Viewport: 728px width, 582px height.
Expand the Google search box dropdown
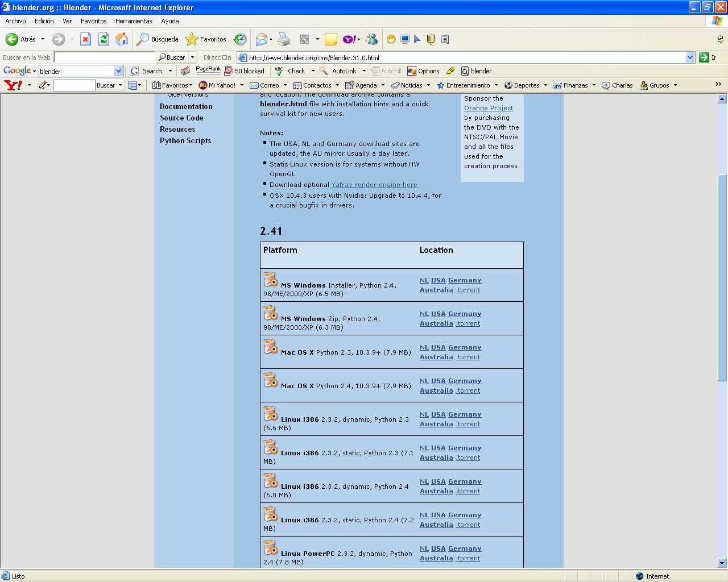point(118,71)
